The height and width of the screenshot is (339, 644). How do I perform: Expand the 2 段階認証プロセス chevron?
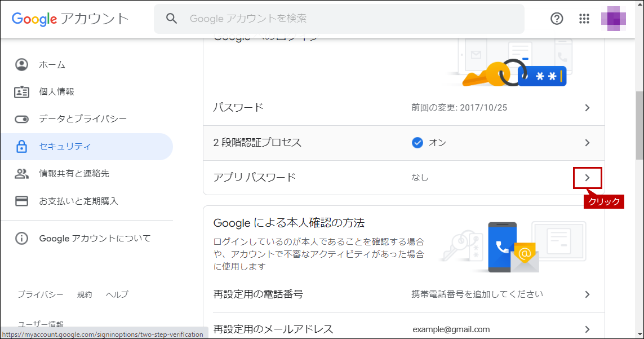[x=587, y=143]
